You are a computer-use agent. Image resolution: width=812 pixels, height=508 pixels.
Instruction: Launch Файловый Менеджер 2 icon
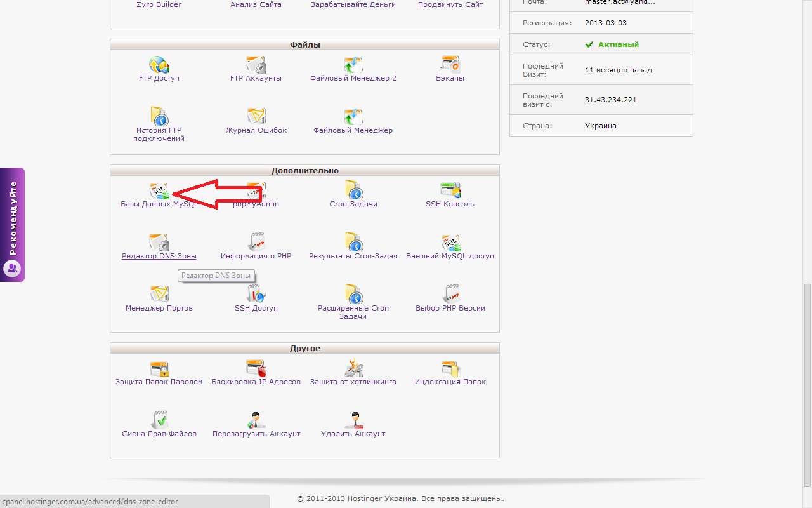[x=353, y=65]
